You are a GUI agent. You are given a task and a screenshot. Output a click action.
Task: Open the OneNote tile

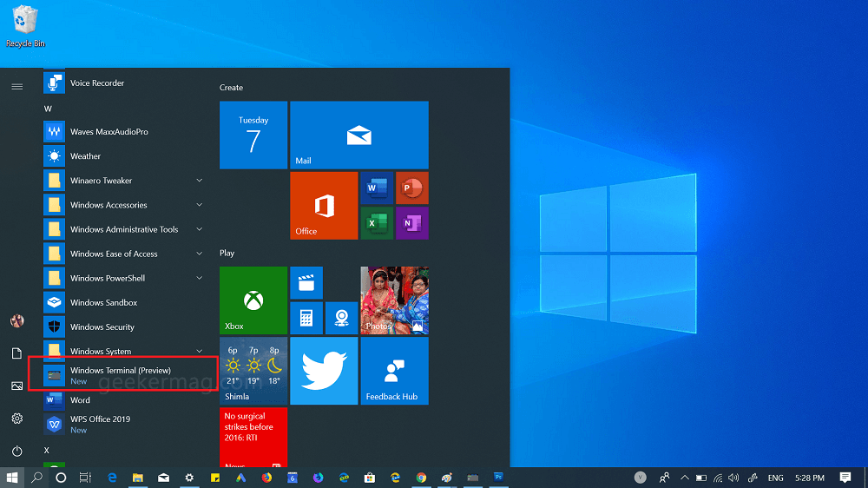(x=411, y=223)
